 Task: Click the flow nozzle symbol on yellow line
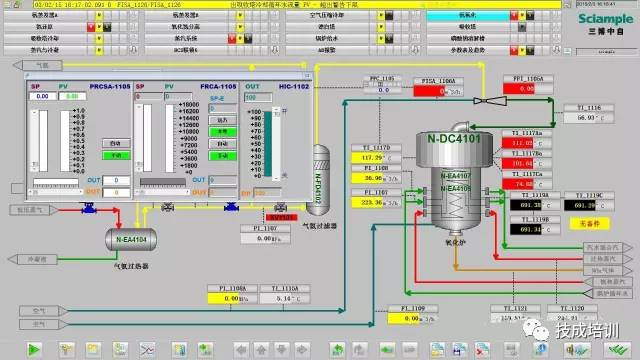490,100
